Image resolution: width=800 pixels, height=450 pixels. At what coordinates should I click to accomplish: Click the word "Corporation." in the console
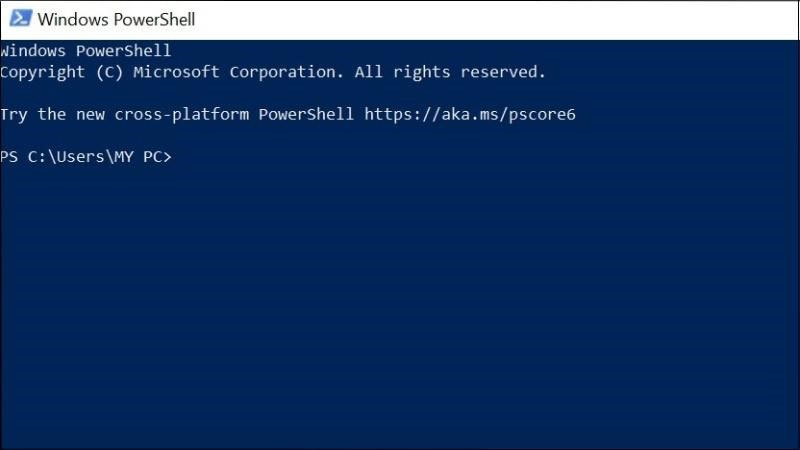pos(282,72)
